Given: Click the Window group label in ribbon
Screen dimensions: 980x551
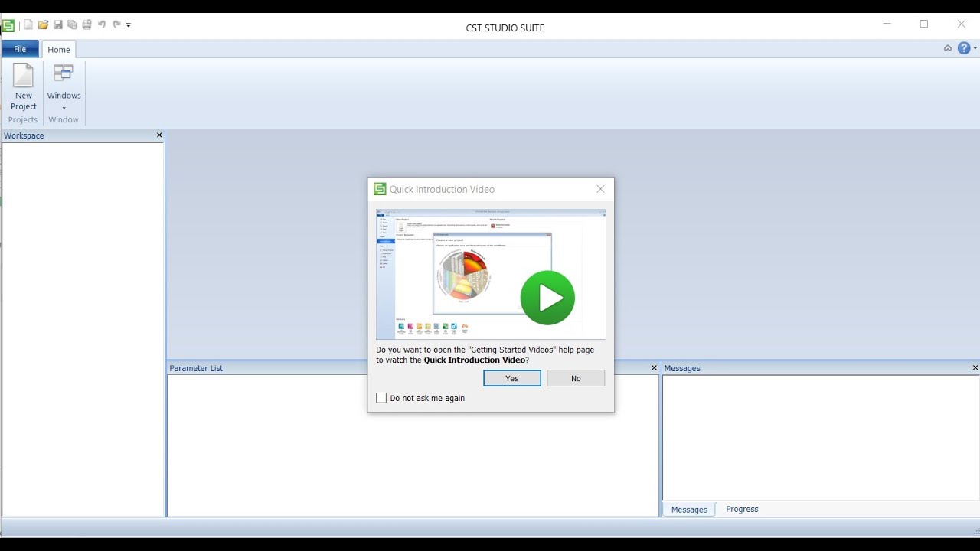Looking at the screenshot, I should (64, 120).
